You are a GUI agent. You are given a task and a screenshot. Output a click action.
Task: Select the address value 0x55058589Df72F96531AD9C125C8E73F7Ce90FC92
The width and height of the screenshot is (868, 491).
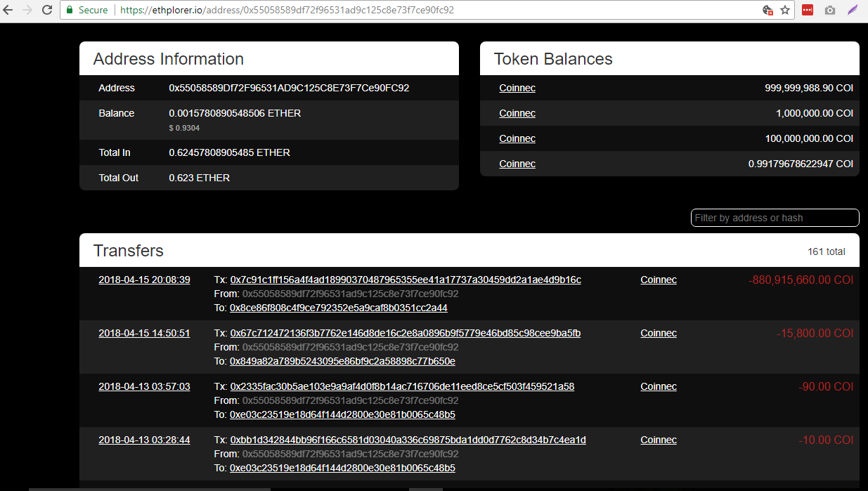tap(289, 88)
